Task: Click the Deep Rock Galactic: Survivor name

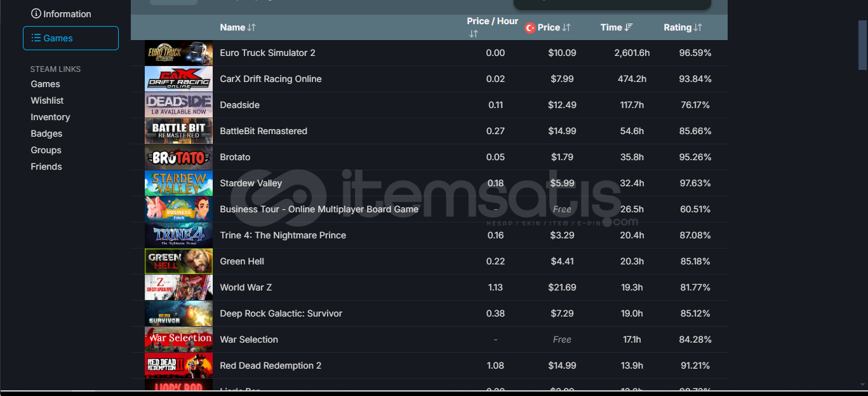Action: [281, 313]
